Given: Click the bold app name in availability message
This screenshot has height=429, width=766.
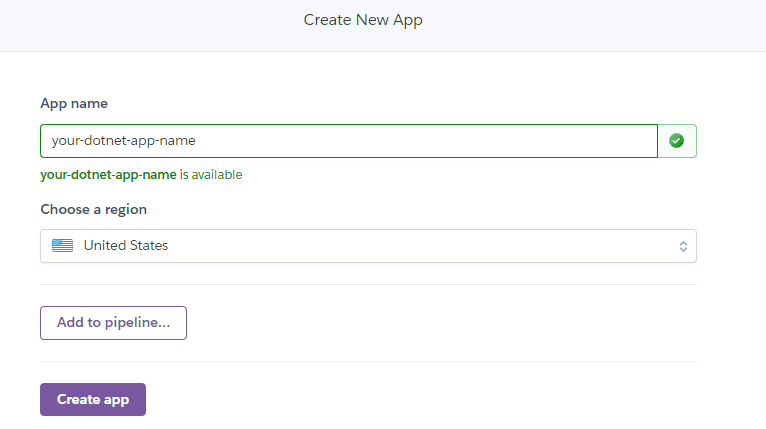Looking at the screenshot, I should 108,174.
